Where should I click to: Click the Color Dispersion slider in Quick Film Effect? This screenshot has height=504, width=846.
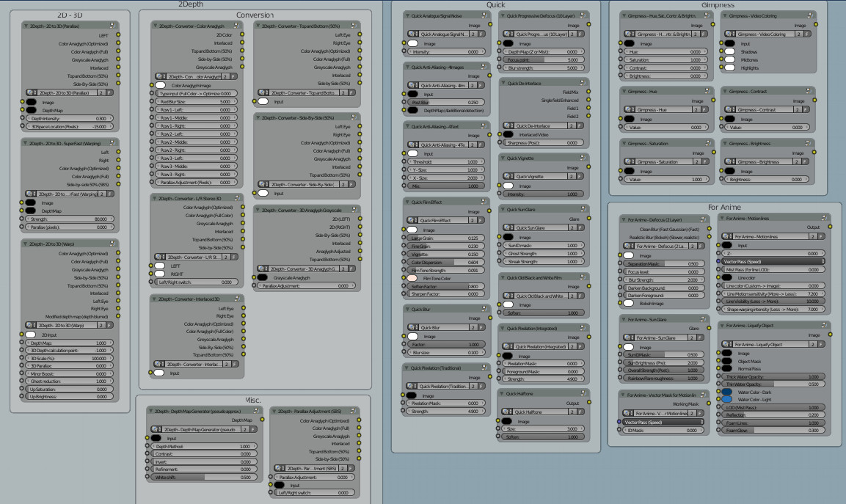[445, 262]
